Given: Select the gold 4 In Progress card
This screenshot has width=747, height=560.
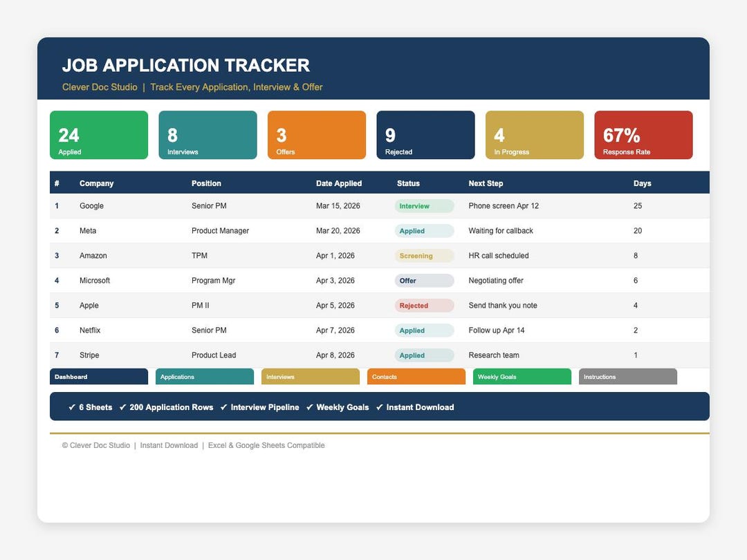Looking at the screenshot, I should [535, 135].
